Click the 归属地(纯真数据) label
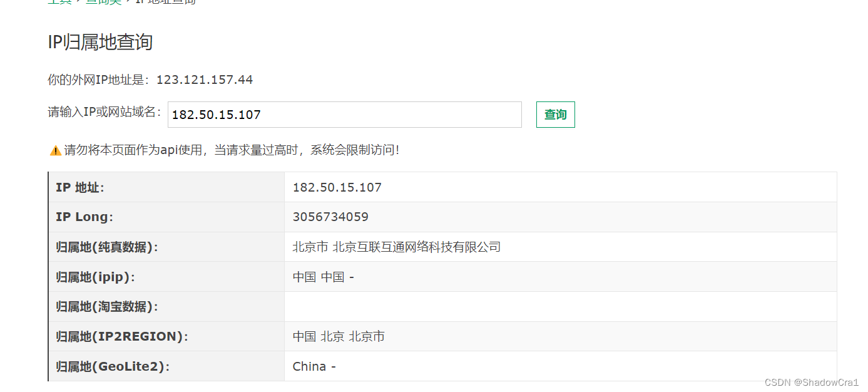Viewport: 868px width, 392px height. pos(107,247)
